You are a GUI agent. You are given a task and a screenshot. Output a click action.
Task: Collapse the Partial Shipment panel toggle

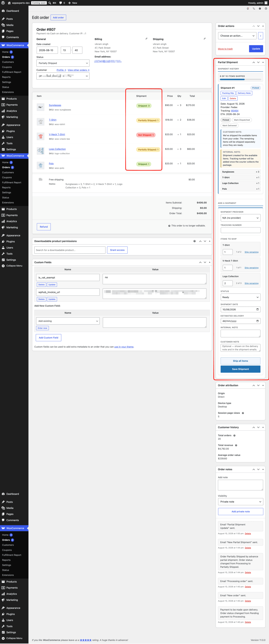pyautogui.click(x=263, y=62)
